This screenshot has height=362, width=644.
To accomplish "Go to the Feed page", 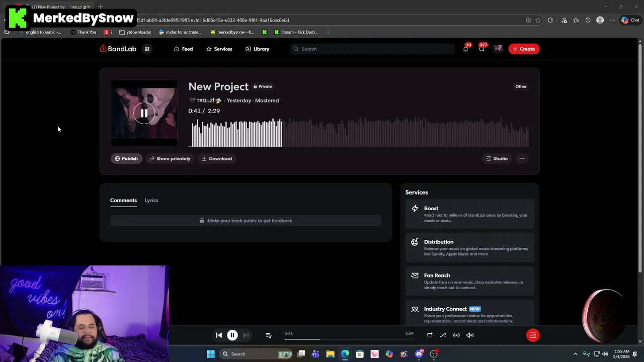I will tap(183, 49).
